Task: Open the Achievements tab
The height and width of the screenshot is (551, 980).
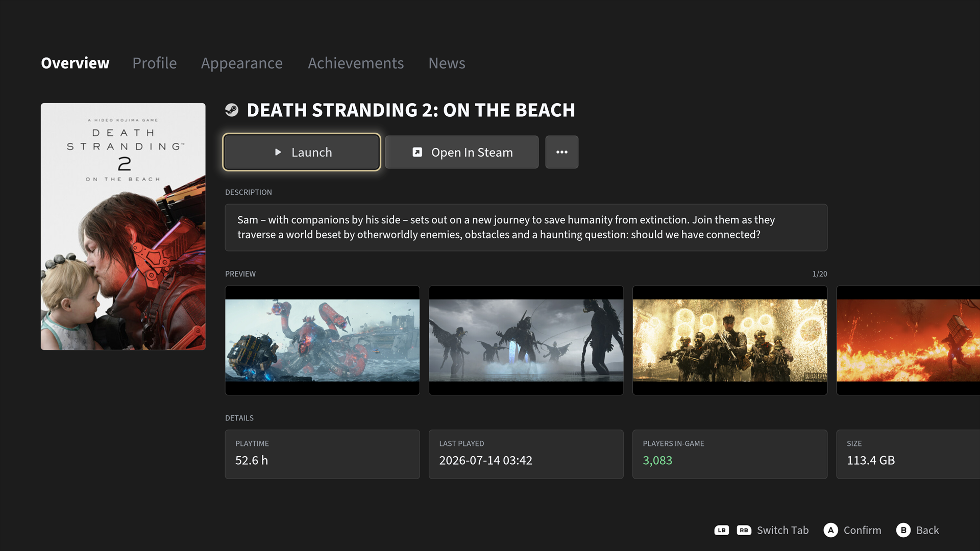Action: 356,63
